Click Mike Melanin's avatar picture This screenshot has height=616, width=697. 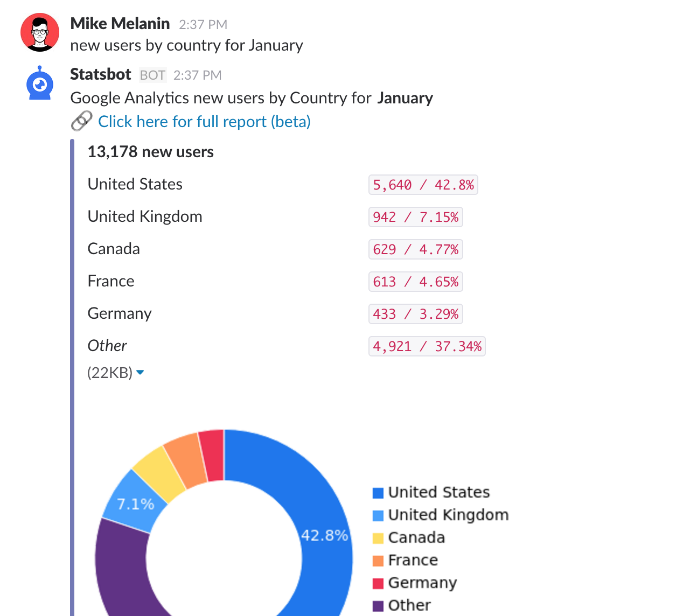(40, 32)
